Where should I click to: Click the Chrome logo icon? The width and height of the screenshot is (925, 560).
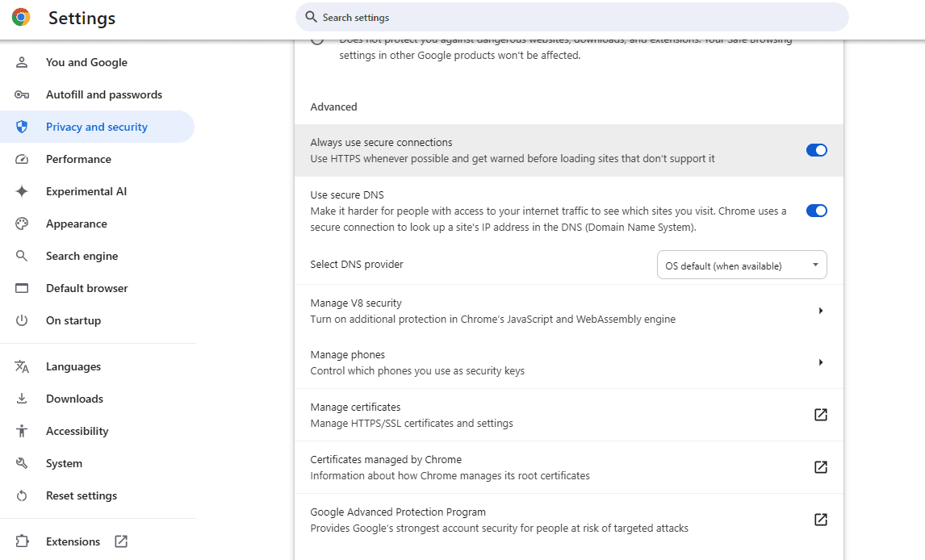21,17
